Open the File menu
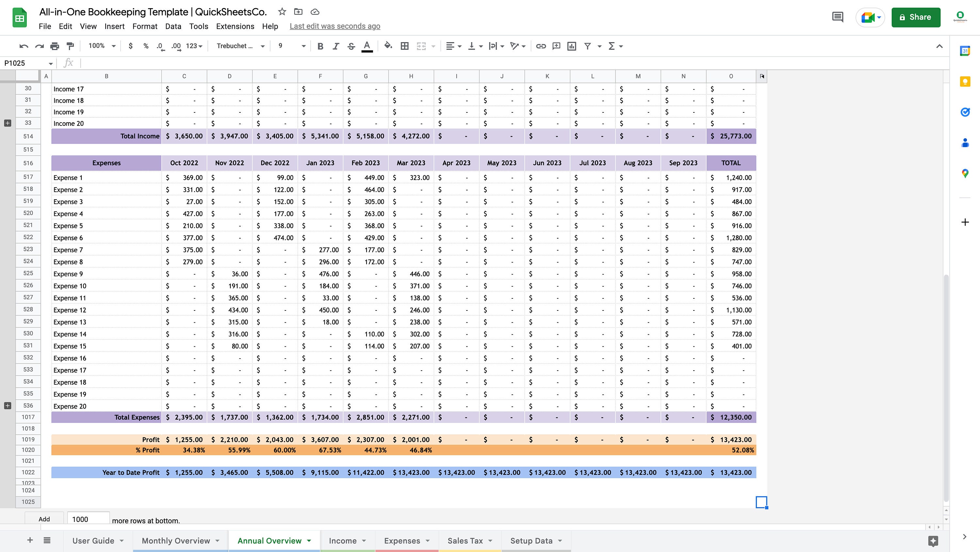 click(45, 26)
